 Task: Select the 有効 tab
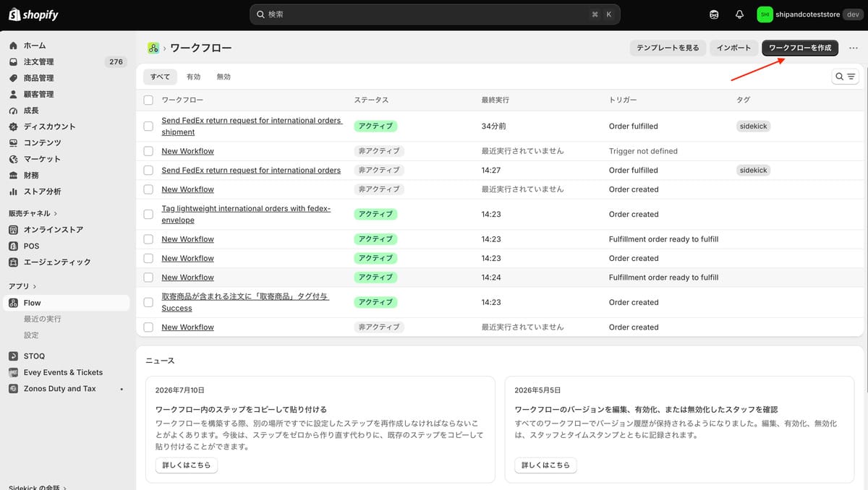194,77
